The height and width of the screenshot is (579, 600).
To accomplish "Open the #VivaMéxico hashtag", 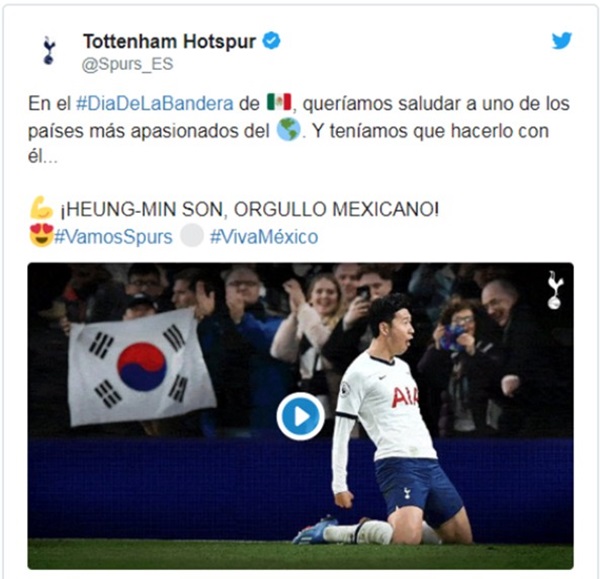I will click(264, 237).
